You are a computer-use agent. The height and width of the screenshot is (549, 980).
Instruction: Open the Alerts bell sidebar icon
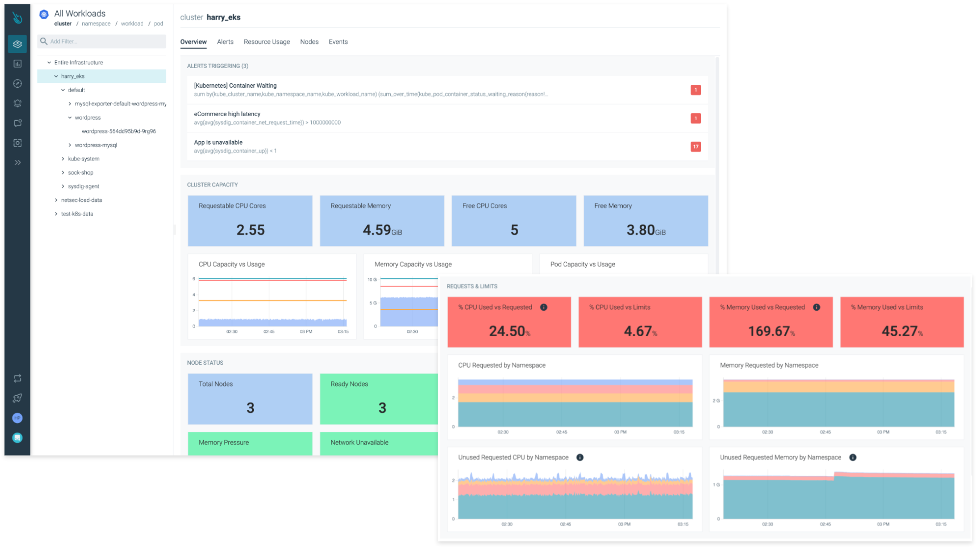point(17,103)
